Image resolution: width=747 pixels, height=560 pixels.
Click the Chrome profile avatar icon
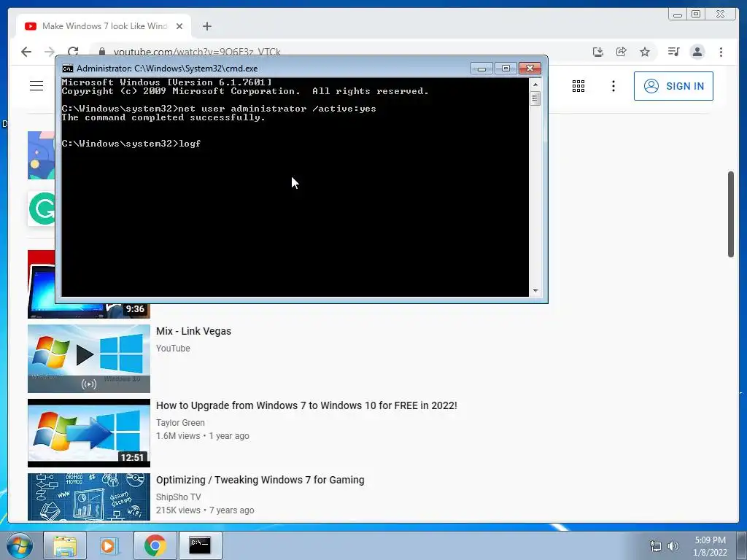tap(697, 52)
